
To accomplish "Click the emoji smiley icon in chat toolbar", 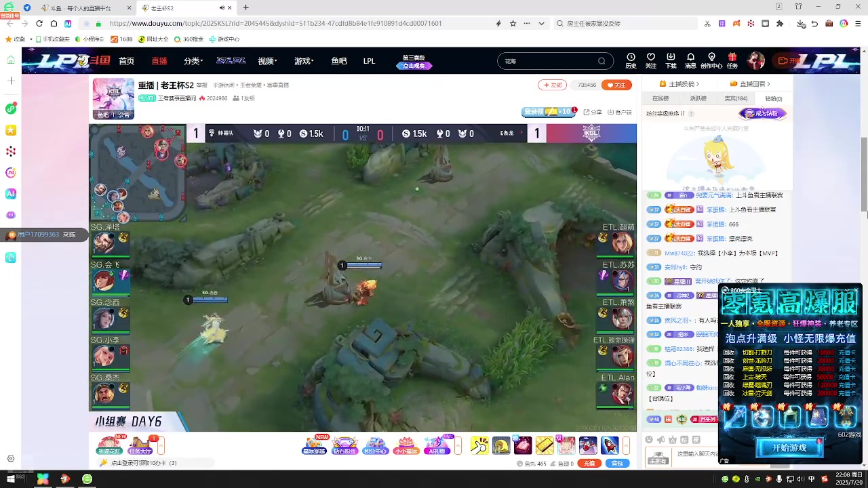I will 649,440.
